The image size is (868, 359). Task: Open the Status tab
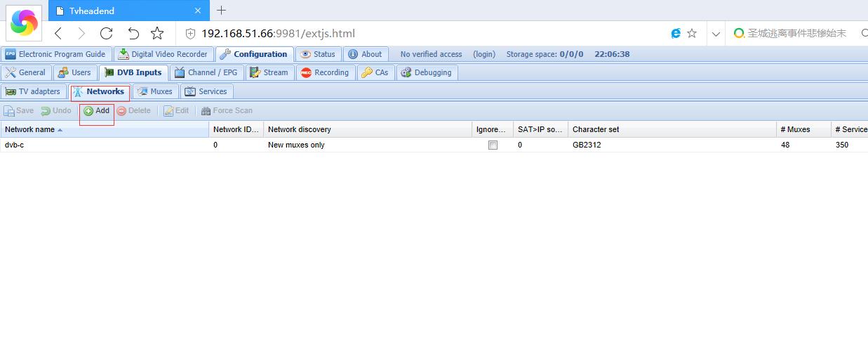coord(318,54)
